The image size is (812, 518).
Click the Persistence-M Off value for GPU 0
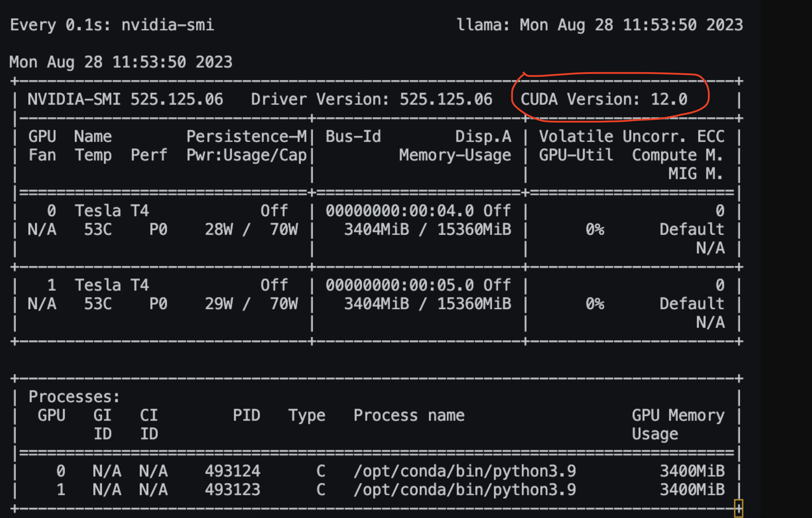coord(274,210)
